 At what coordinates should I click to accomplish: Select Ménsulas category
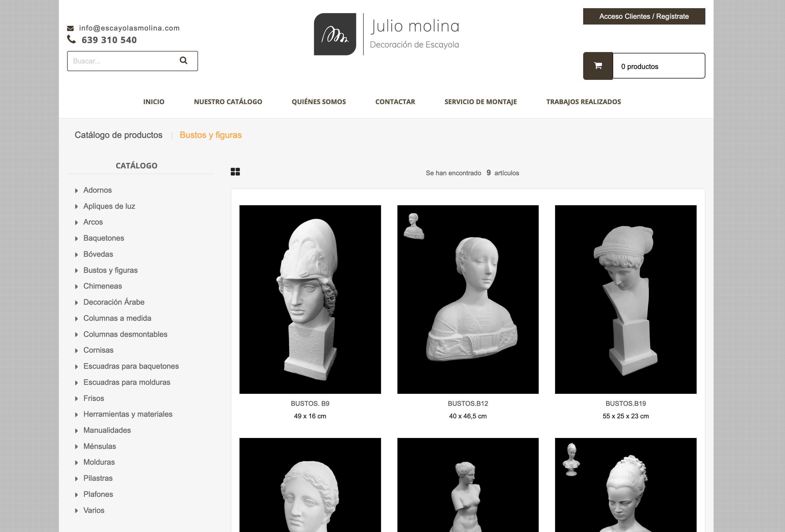pos(100,446)
